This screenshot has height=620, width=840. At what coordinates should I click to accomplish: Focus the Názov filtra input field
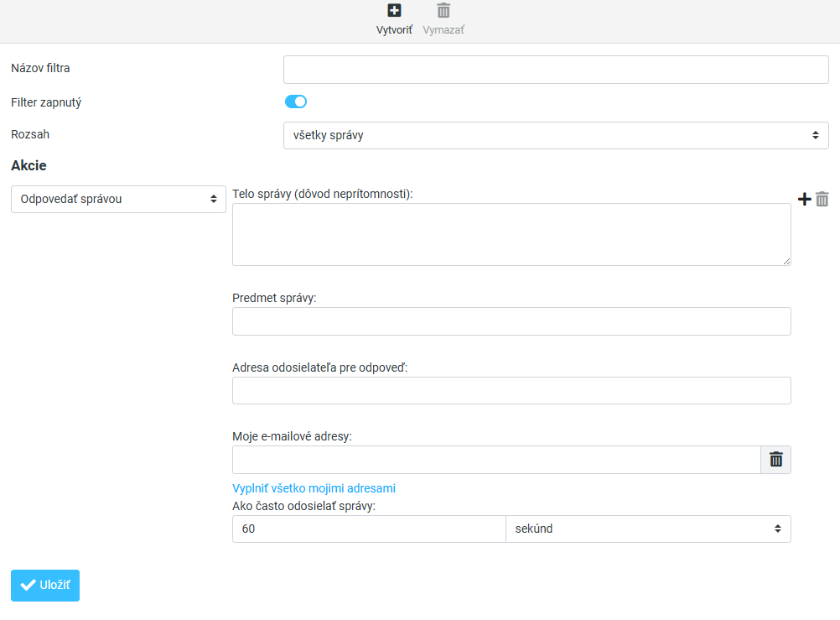556,70
